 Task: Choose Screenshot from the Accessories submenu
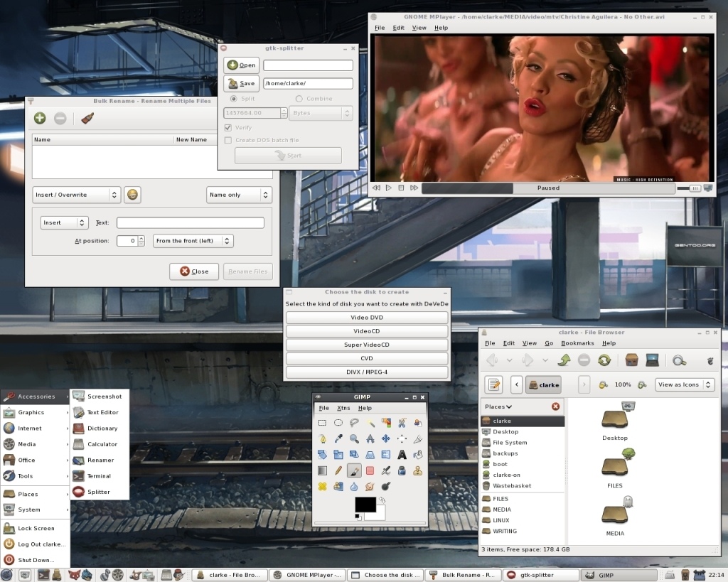(x=100, y=397)
